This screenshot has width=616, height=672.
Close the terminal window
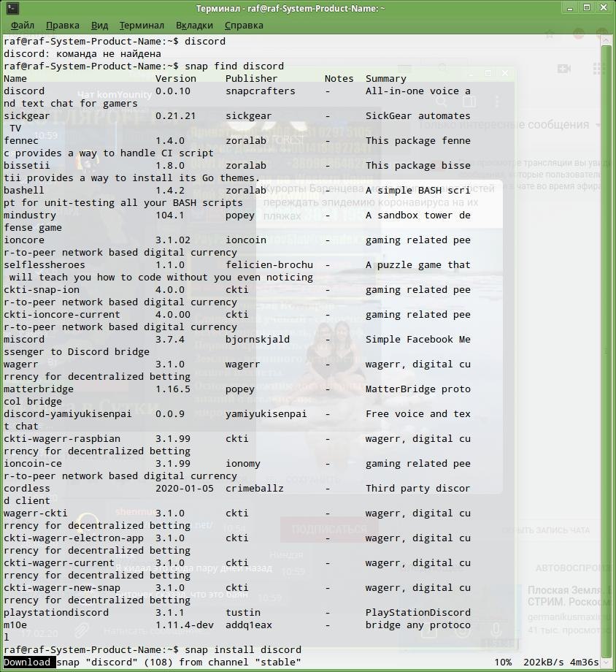point(604,8)
